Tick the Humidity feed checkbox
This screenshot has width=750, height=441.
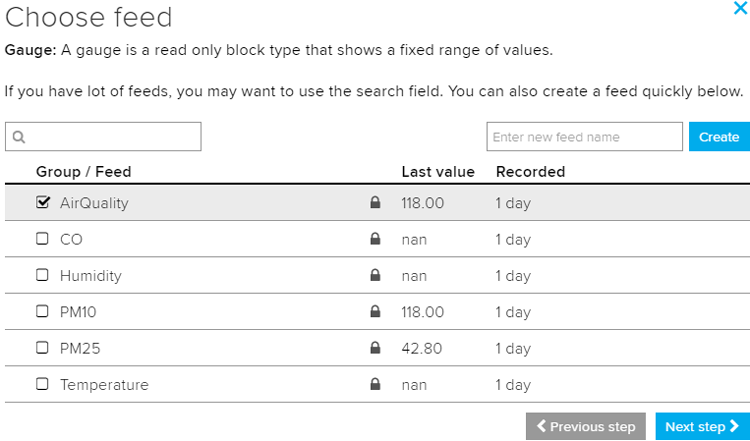click(x=42, y=276)
